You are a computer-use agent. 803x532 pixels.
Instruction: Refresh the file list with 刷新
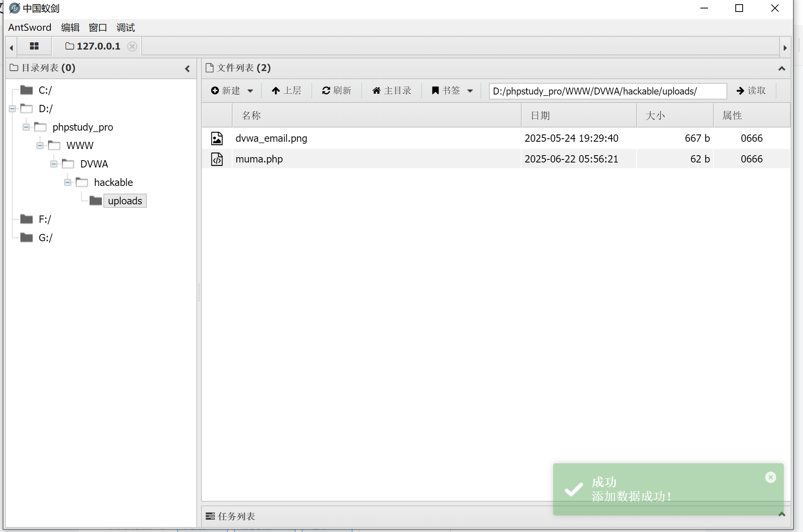[337, 91]
